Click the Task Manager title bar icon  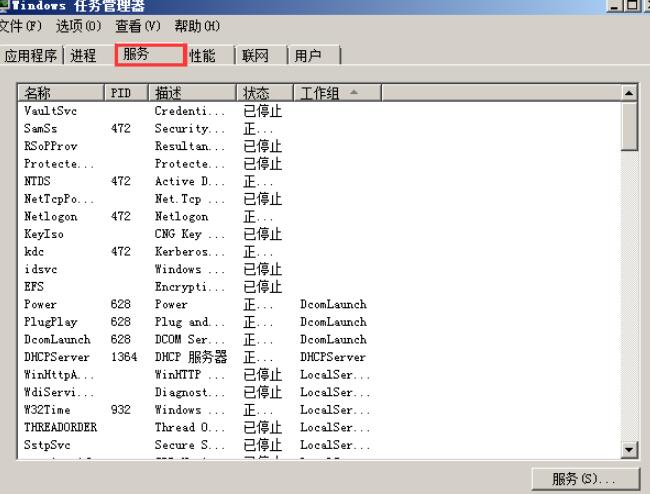coord(3,5)
